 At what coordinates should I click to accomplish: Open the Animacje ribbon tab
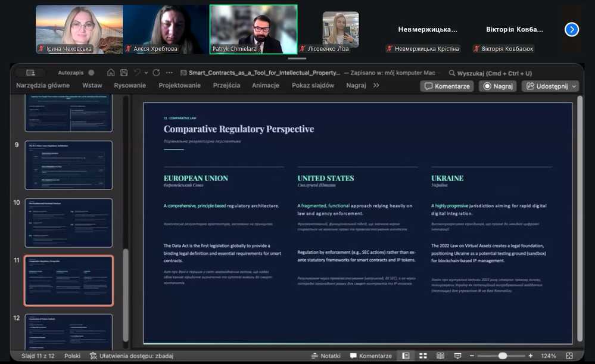pos(265,85)
